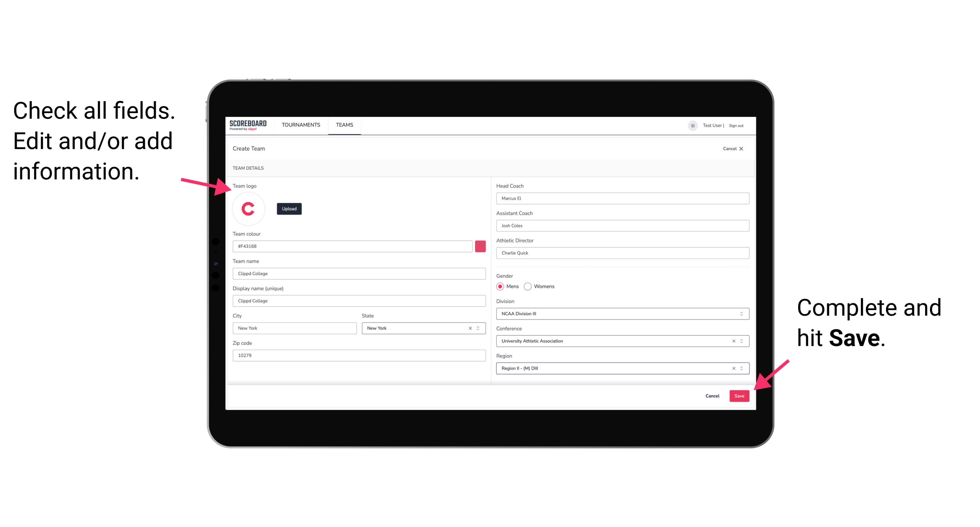Edit the Team colour hex field

(x=354, y=246)
